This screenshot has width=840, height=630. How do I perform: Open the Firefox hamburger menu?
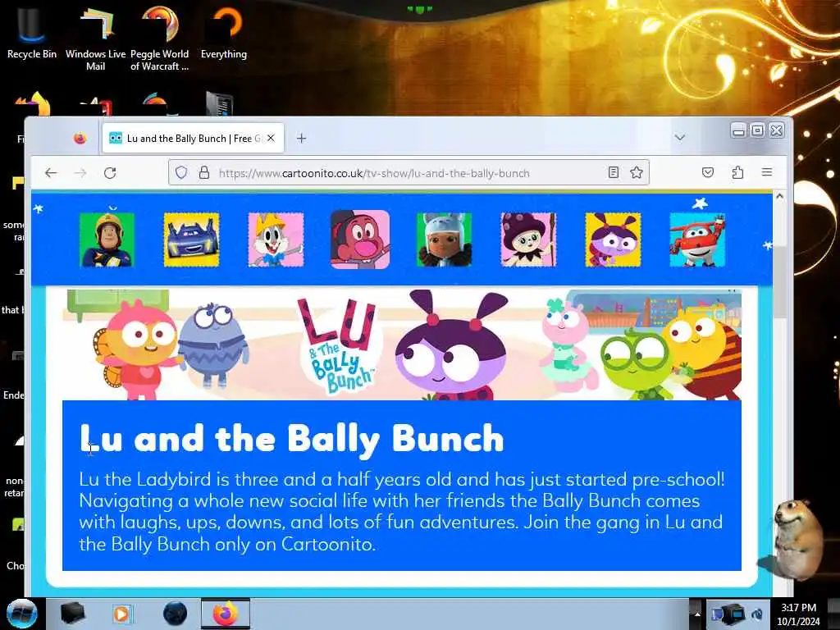(x=767, y=172)
